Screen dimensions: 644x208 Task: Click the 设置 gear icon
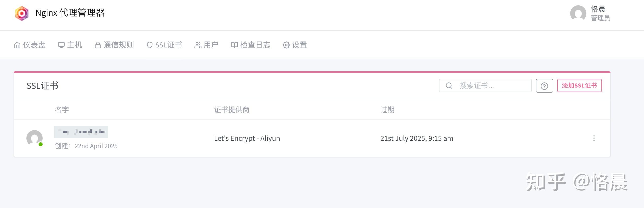tap(286, 45)
